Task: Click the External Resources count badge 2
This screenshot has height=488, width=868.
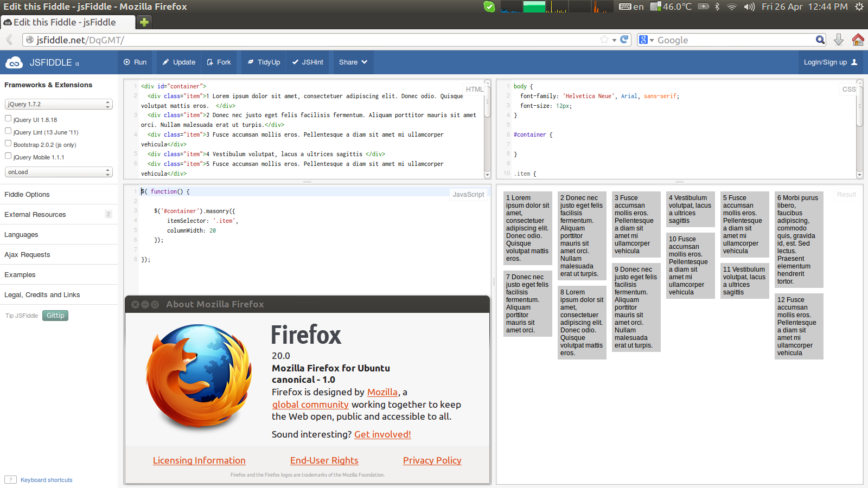Action: (108, 215)
